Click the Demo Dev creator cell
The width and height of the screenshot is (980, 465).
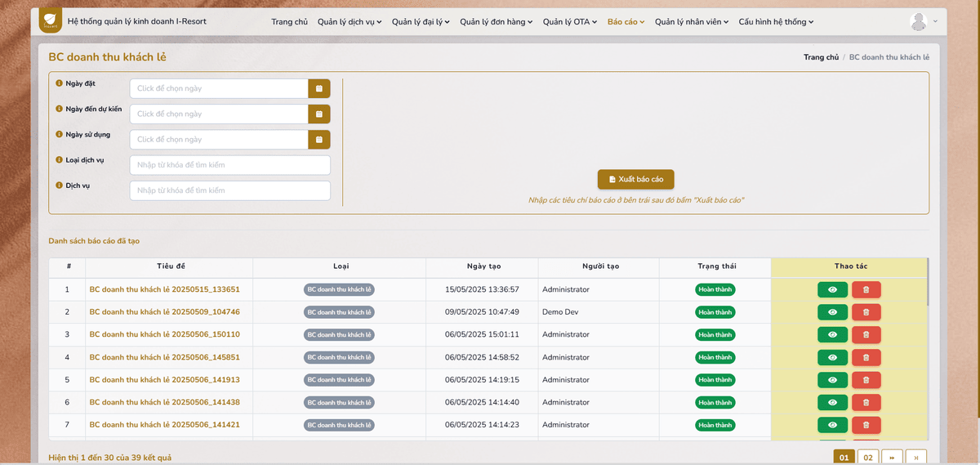point(599,312)
